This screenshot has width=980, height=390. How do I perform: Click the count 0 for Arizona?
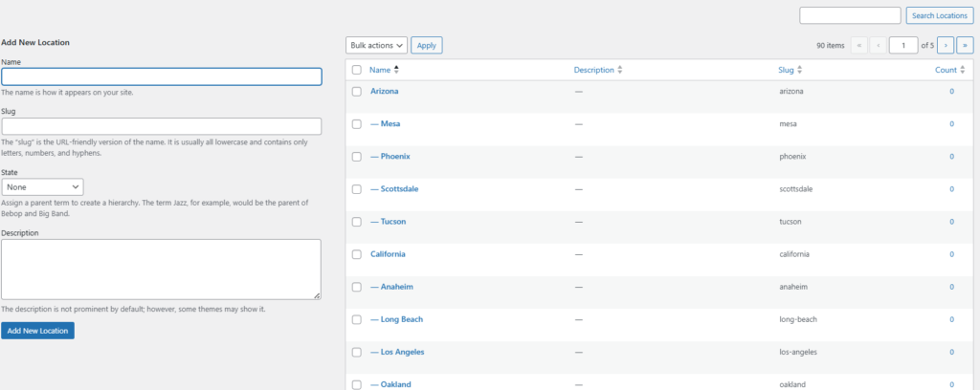952,91
